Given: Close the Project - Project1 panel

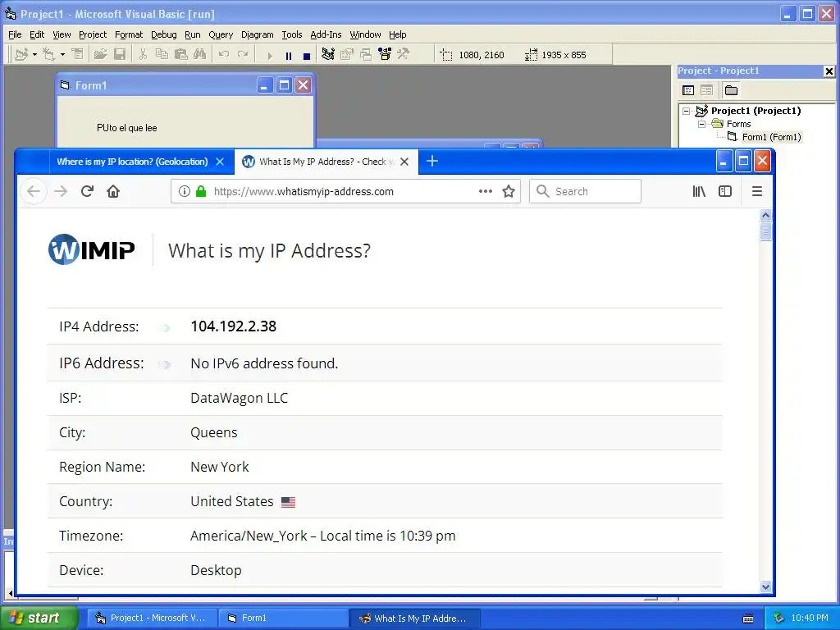Looking at the screenshot, I should [x=829, y=71].
